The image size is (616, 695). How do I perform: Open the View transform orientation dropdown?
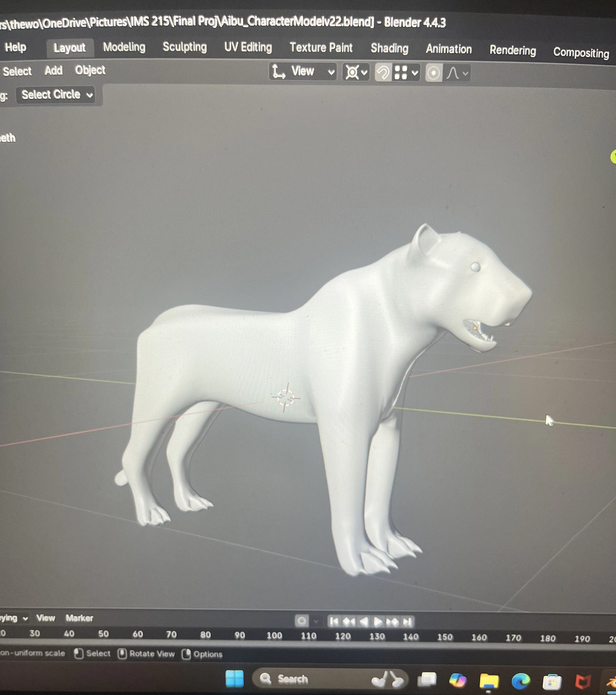click(303, 71)
